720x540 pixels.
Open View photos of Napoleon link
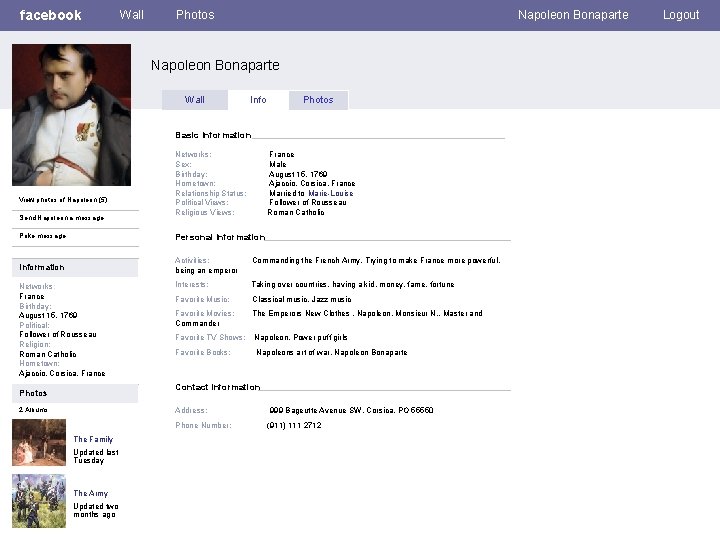[63, 200]
